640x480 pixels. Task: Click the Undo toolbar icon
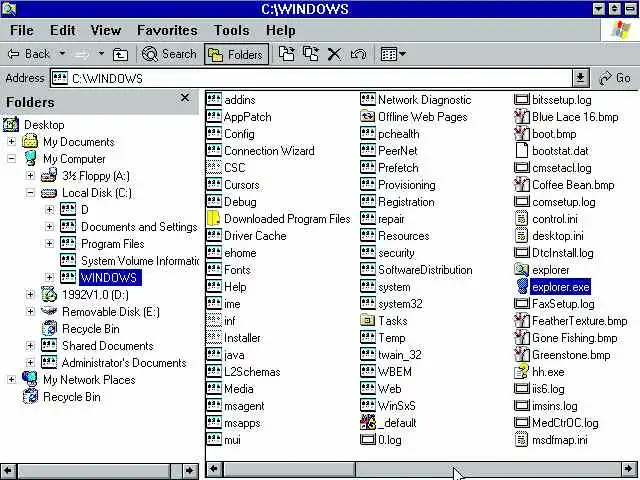pyautogui.click(x=358, y=54)
